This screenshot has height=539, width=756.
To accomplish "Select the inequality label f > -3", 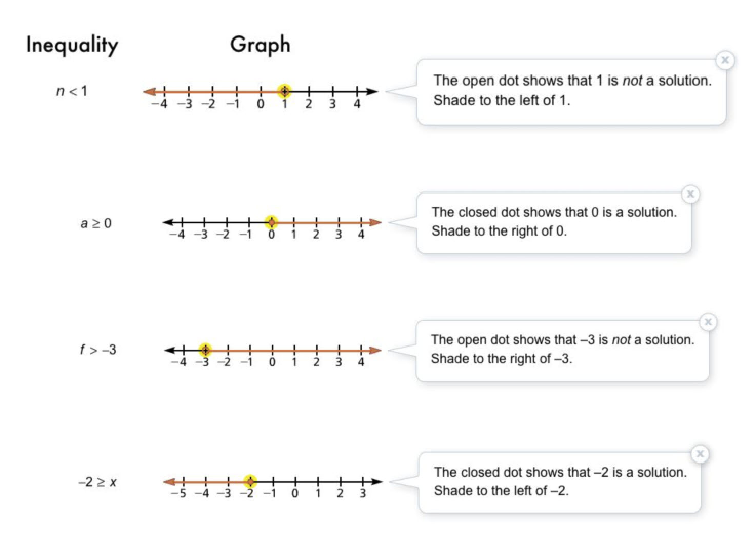I will pos(98,350).
